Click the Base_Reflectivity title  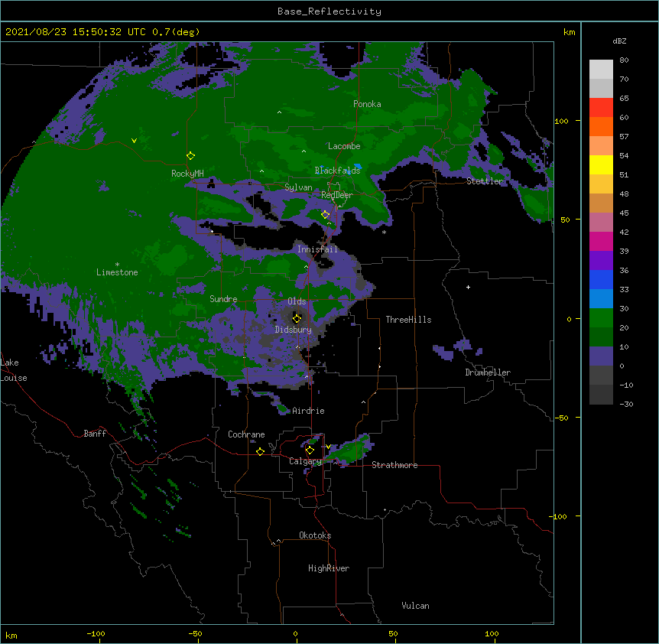point(329,11)
